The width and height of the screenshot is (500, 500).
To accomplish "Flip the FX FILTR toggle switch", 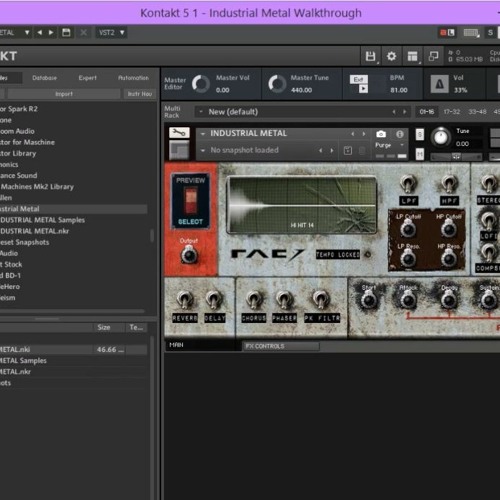I will [321, 300].
